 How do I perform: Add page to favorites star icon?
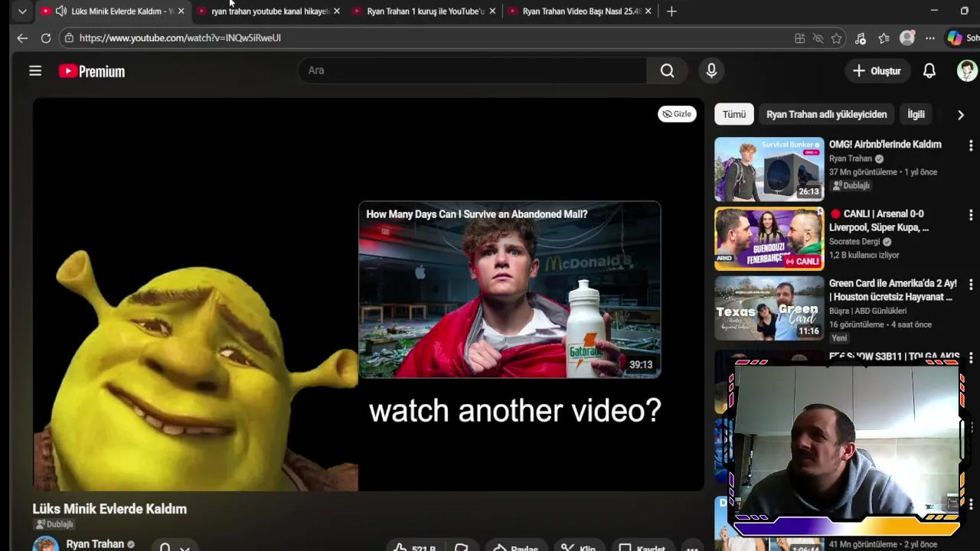click(836, 38)
